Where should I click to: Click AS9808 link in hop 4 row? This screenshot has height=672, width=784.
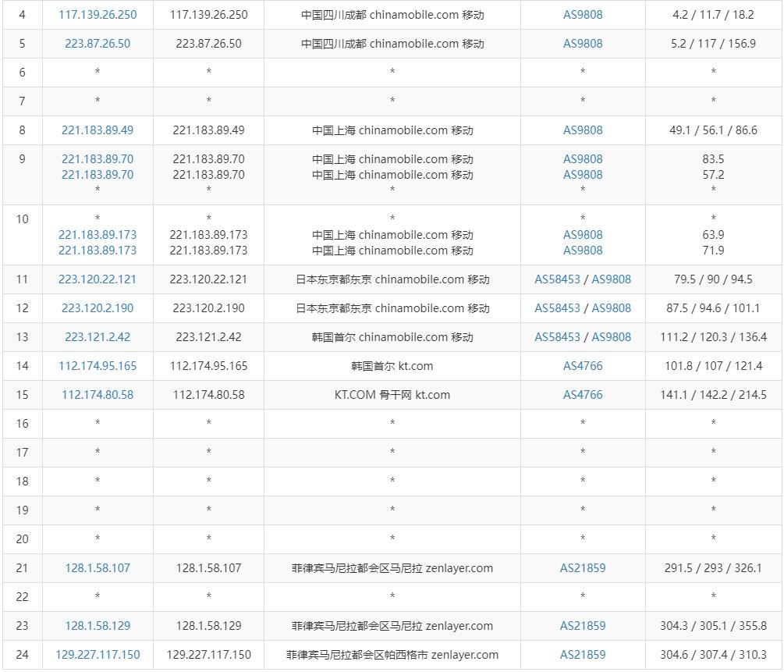(x=583, y=15)
